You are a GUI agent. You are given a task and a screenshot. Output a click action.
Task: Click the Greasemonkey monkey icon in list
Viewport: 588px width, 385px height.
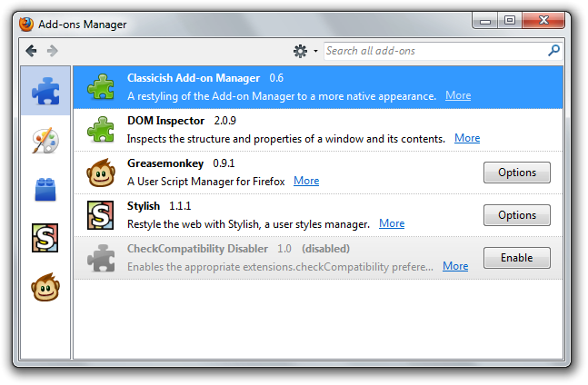pyautogui.click(x=101, y=173)
